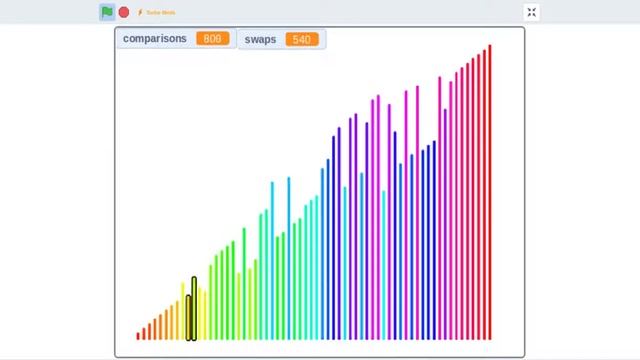Click the shorter black-outlined highlighted bar

(x=188, y=318)
